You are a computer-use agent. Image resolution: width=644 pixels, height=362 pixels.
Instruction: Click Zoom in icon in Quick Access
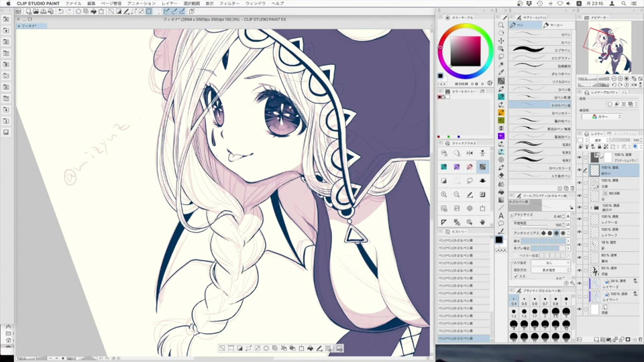444,194
